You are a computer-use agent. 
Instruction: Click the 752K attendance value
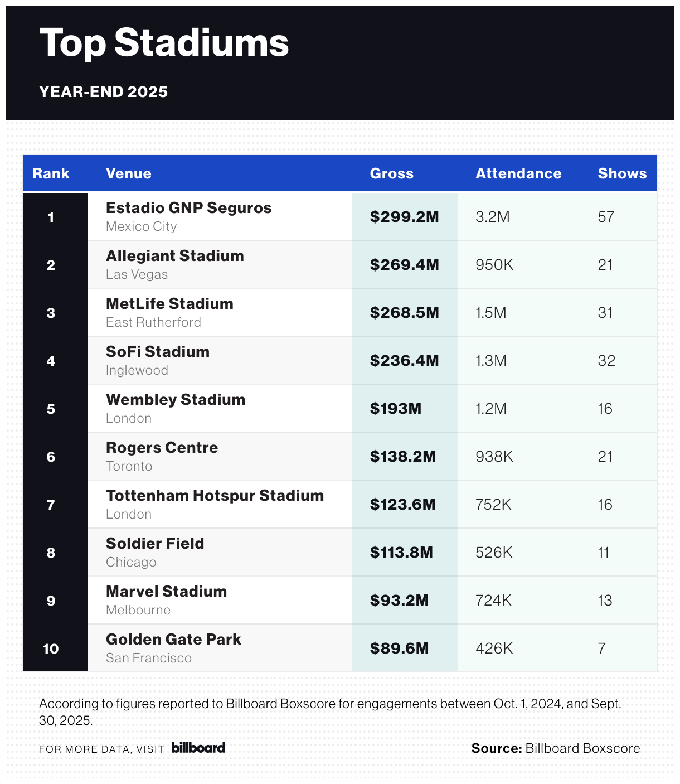click(x=494, y=505)
